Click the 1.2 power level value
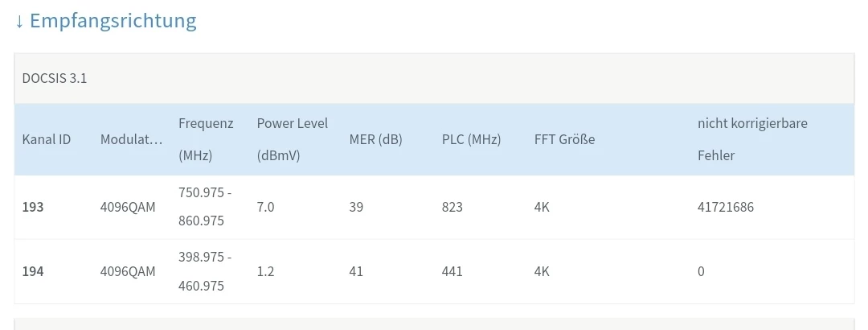The image size is (868, 330). (265, 271)
